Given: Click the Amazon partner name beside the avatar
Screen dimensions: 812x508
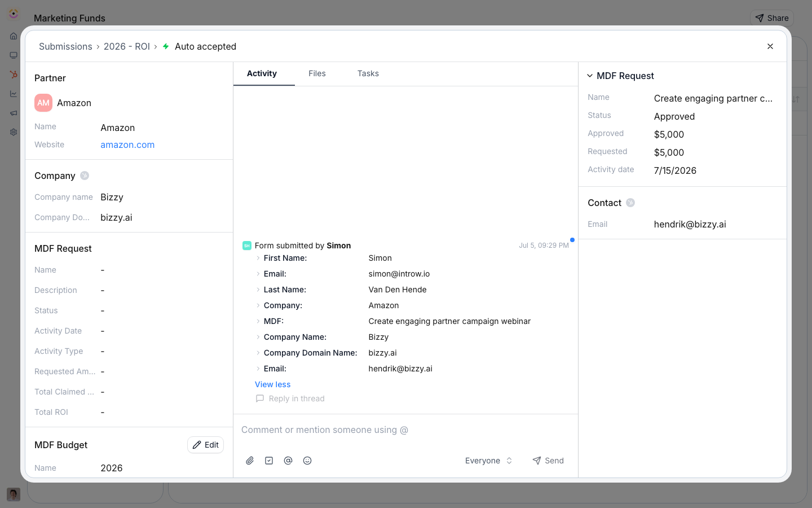Looking at the screenshot, I should (74, 103).
